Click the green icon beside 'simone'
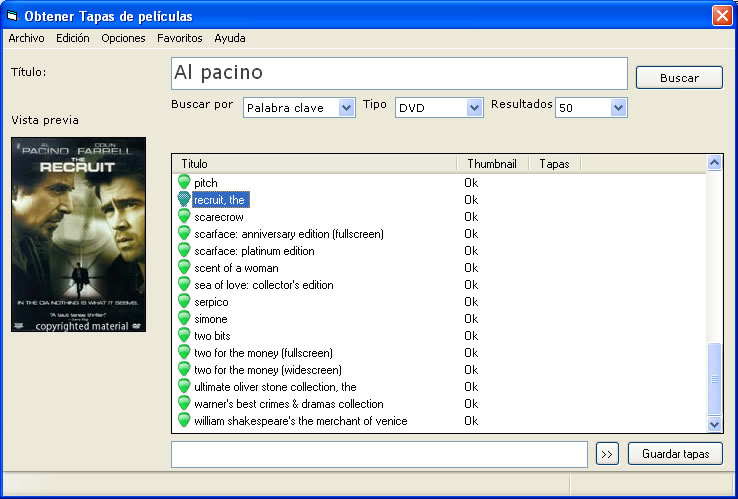 pos(183,319)
